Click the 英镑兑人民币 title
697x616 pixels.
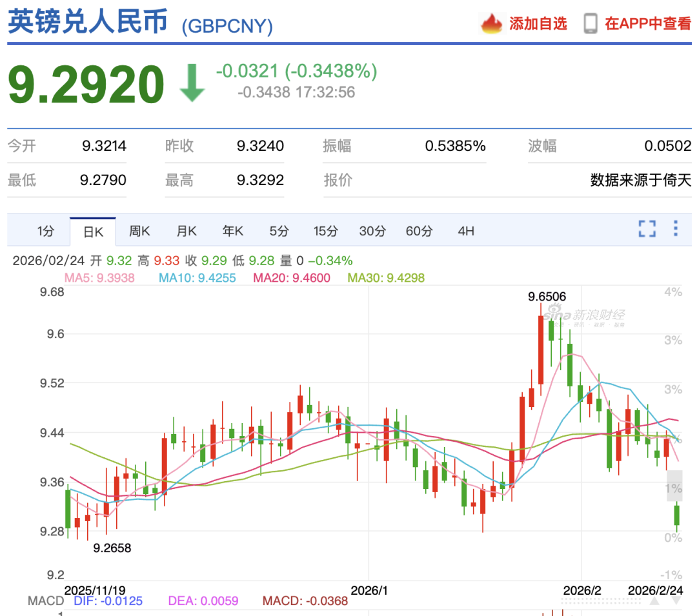[88, 21]
